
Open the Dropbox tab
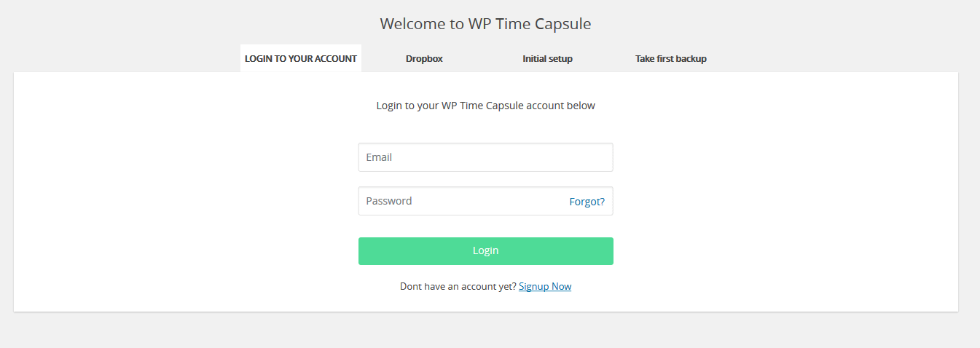[424, 58]
